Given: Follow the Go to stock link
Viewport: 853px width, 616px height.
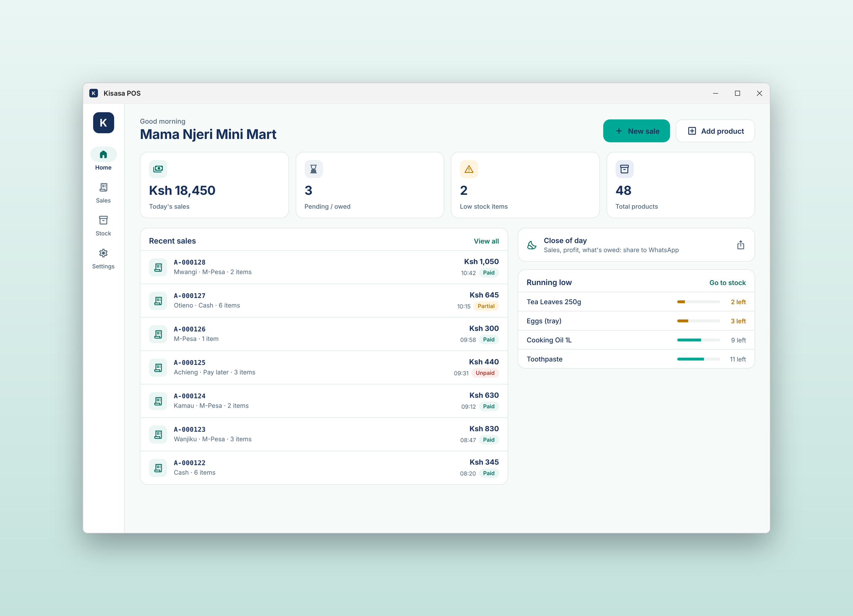Looking at the screenshot, I should pyautogui.click(x=728, y=283).
